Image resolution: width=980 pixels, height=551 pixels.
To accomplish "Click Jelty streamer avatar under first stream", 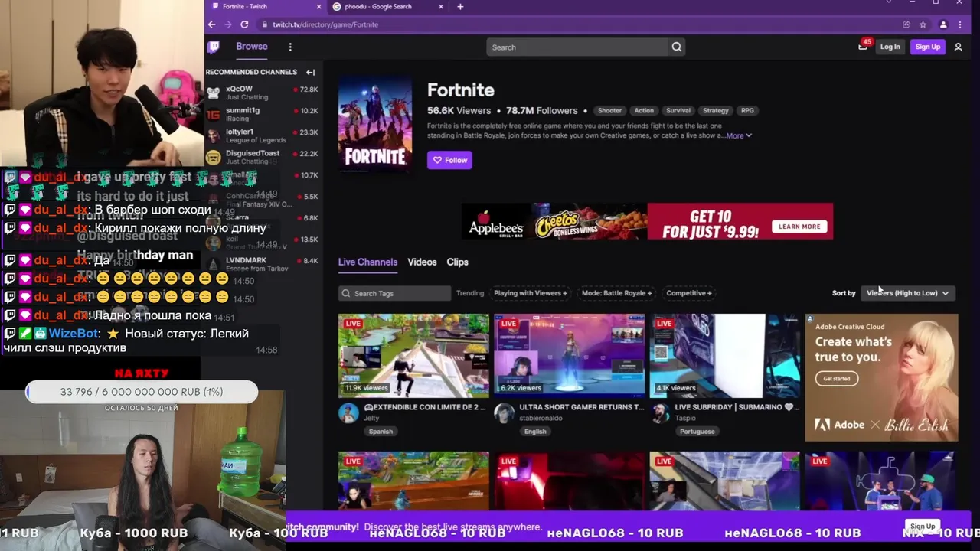I will [x=348, y=413].
